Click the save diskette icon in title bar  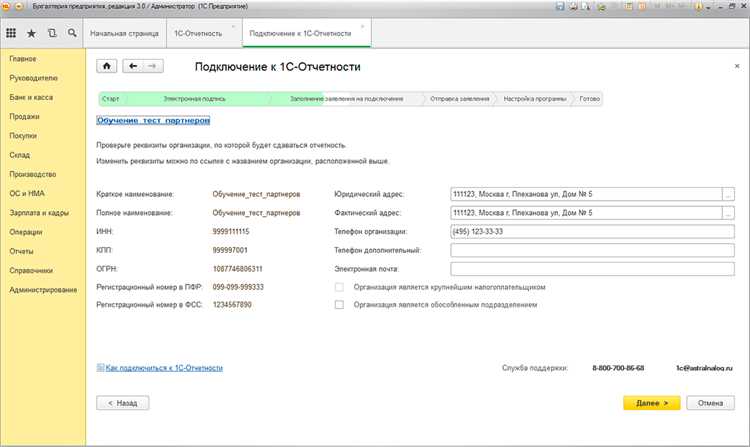click(x=560, y=6)
